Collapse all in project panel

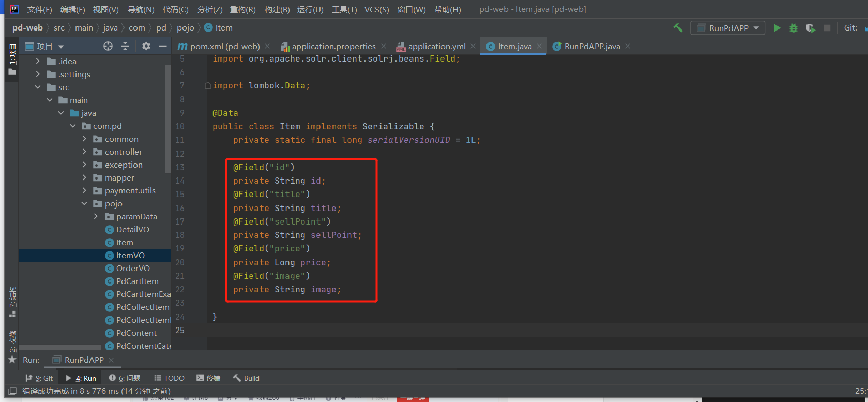125,46
